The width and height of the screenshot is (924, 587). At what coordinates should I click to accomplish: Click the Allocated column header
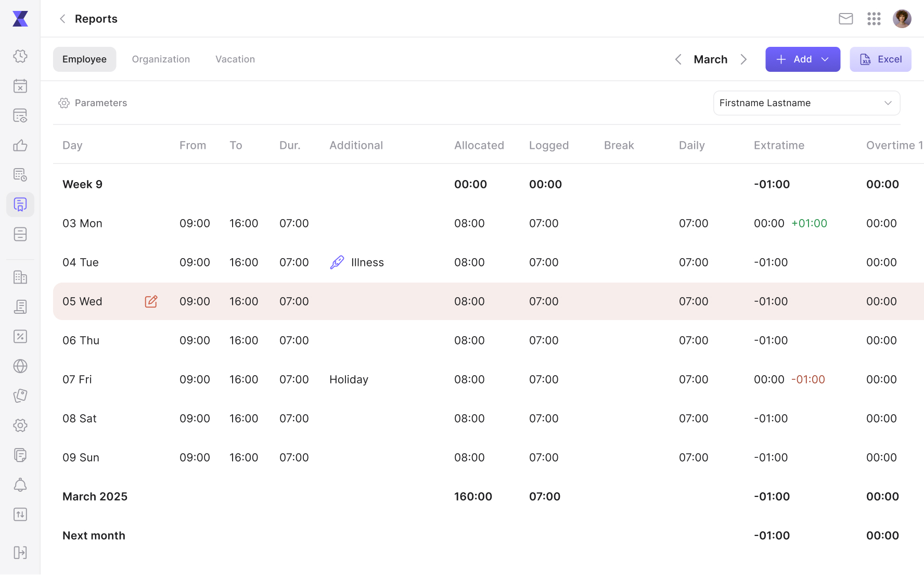pyautogui.click(x=479, y=145)
